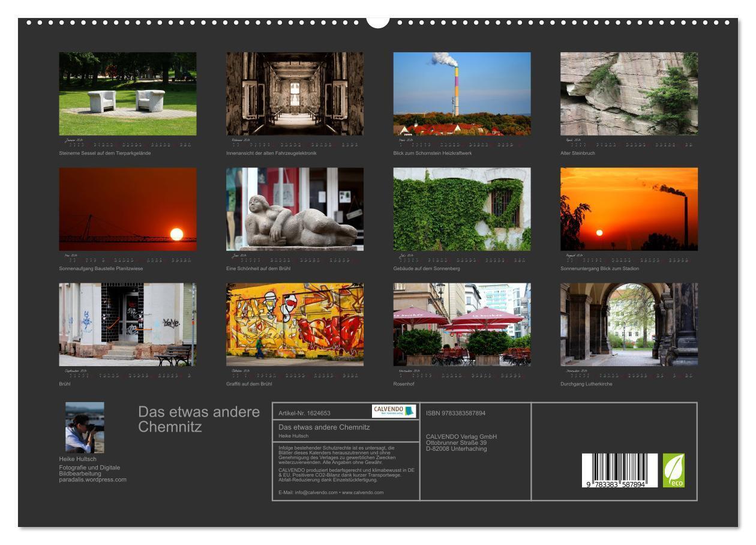Open the Sonnenuntergang Stadion sunset photo
756x545 pixels.
tap(629, 209)
